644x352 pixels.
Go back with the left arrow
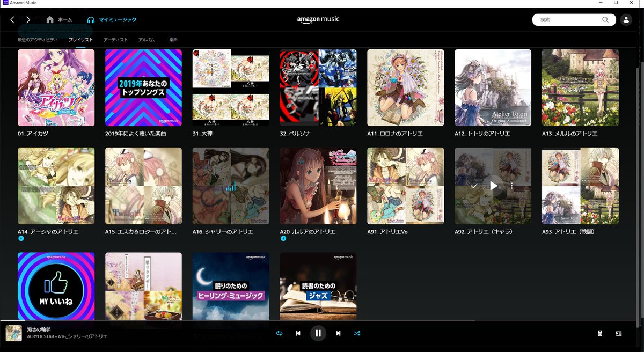(12, 20)
